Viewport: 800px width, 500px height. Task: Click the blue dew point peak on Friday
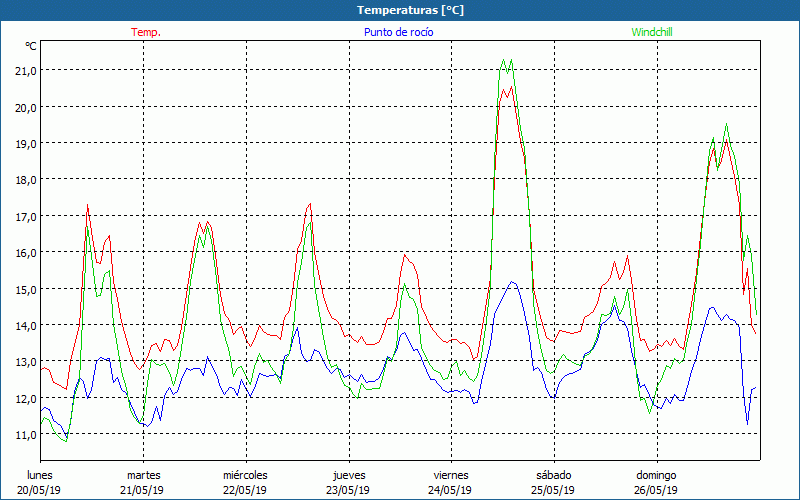point(512,282)
